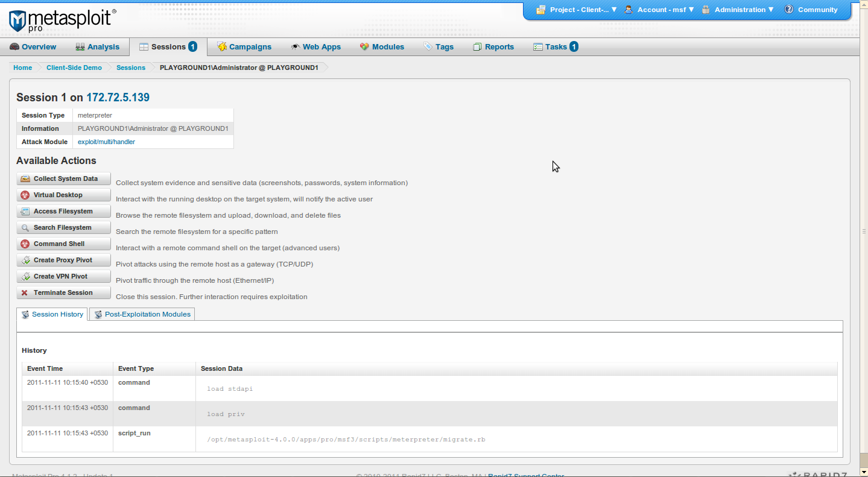Click the Project briefcase icon

[x=540, y=10]
